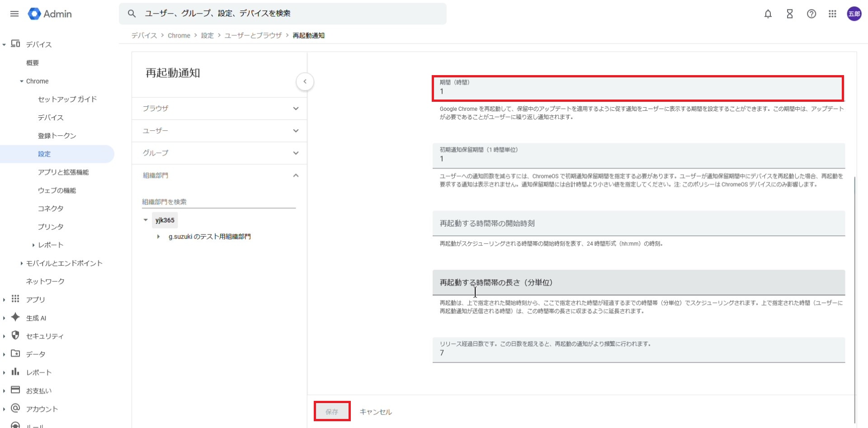868x428 pixels.
Task: Expand g.suzuki のテスト用組織部門 tree node
Action: point(158,237)
